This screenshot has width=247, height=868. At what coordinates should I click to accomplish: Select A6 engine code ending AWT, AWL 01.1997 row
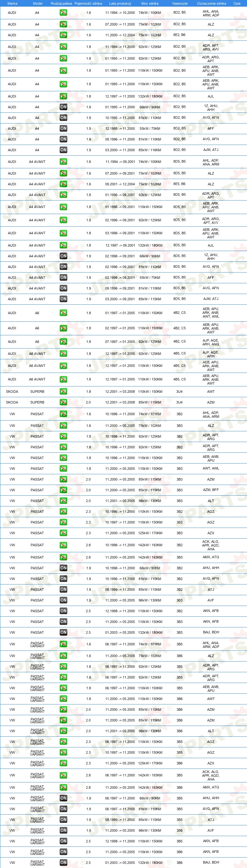[x=211, y=313]
